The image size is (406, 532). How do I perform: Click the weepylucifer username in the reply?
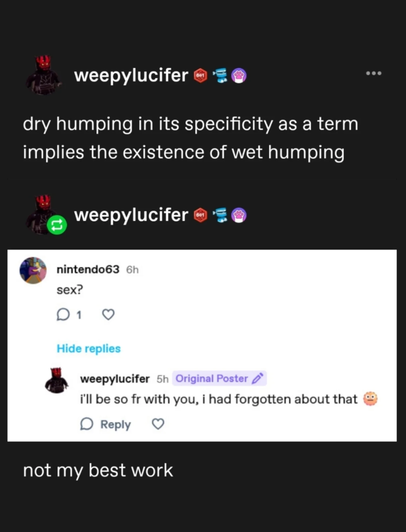pos(115,379)
